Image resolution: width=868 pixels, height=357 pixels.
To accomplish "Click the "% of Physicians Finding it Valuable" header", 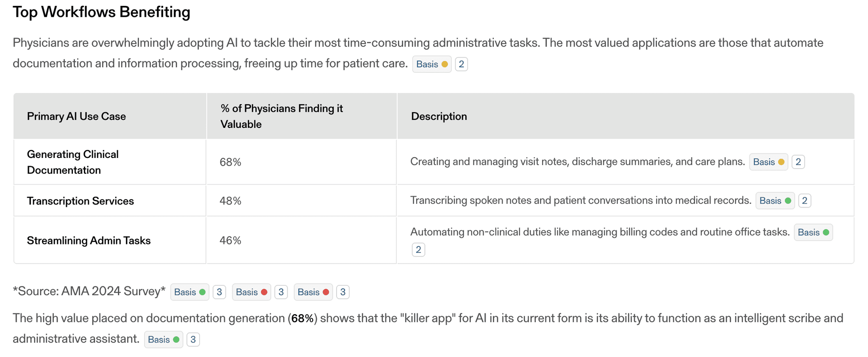I will 281,116.
